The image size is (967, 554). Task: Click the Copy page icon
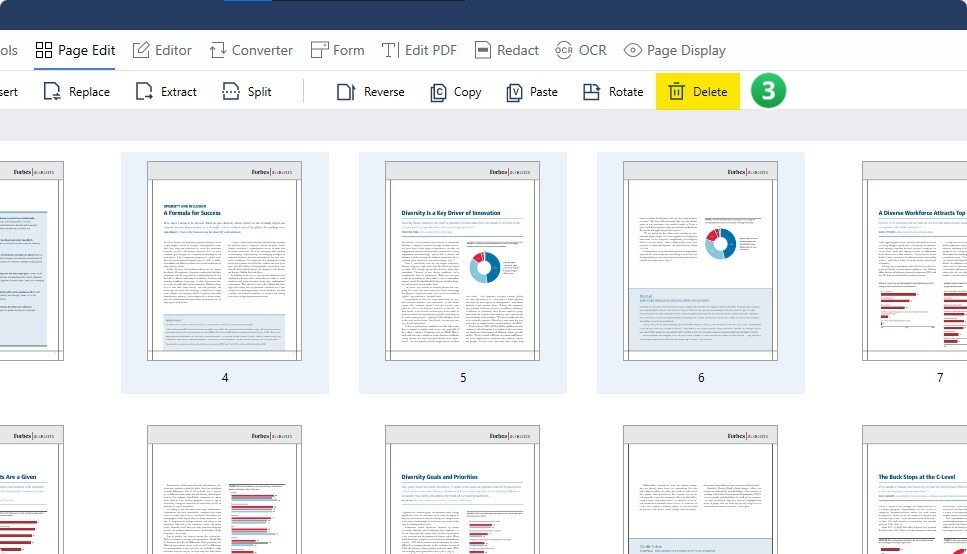438,92
